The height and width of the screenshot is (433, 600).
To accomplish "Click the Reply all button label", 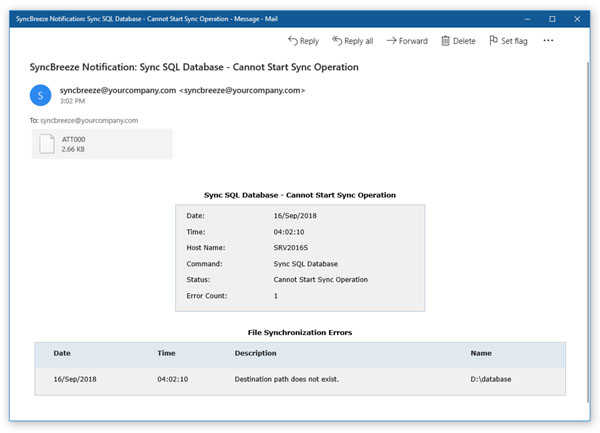I will tap(359, 41).
